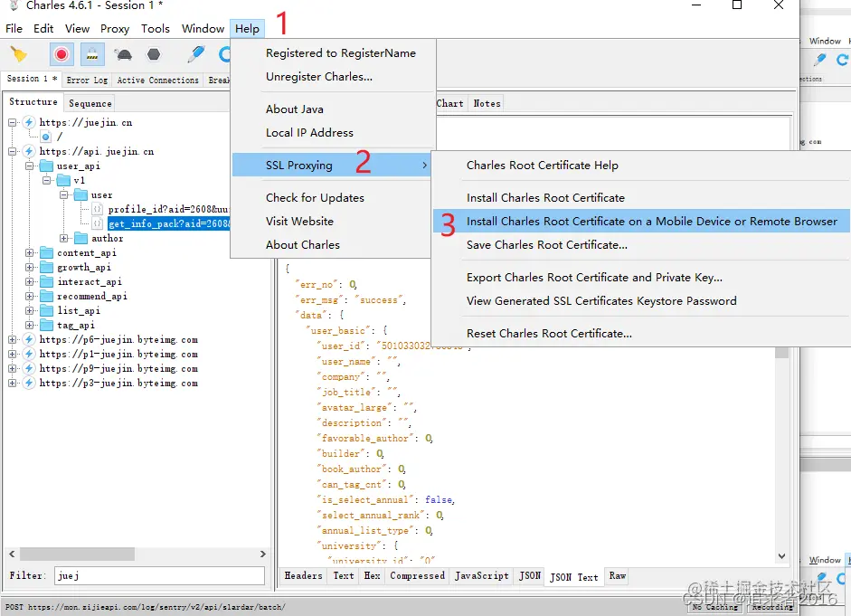Click the p3-juejin.byteimg.com lightning icon
This screenshot has width=851, height=616.
[x=29, y=384]
